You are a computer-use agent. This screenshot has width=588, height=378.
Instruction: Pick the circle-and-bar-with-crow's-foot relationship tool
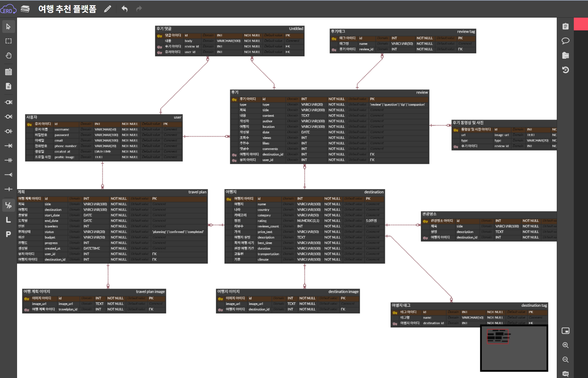[x=9, y=102]
